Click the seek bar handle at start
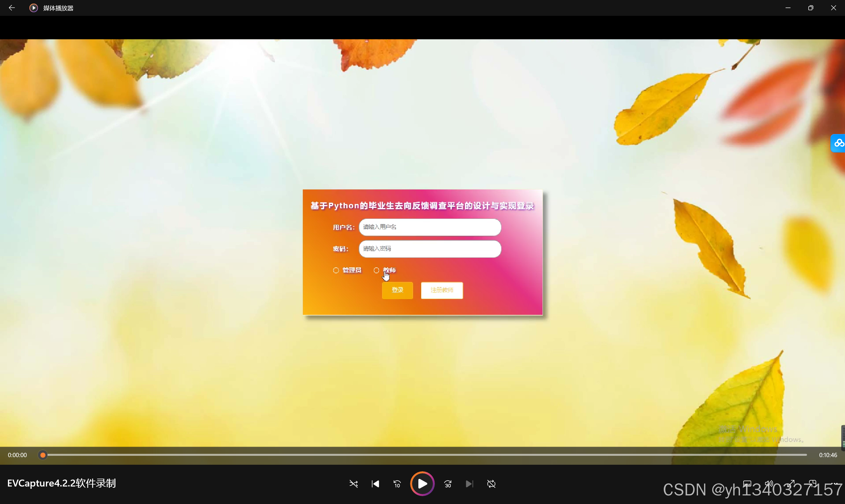The image size is (845, 504). click(43, 455)
